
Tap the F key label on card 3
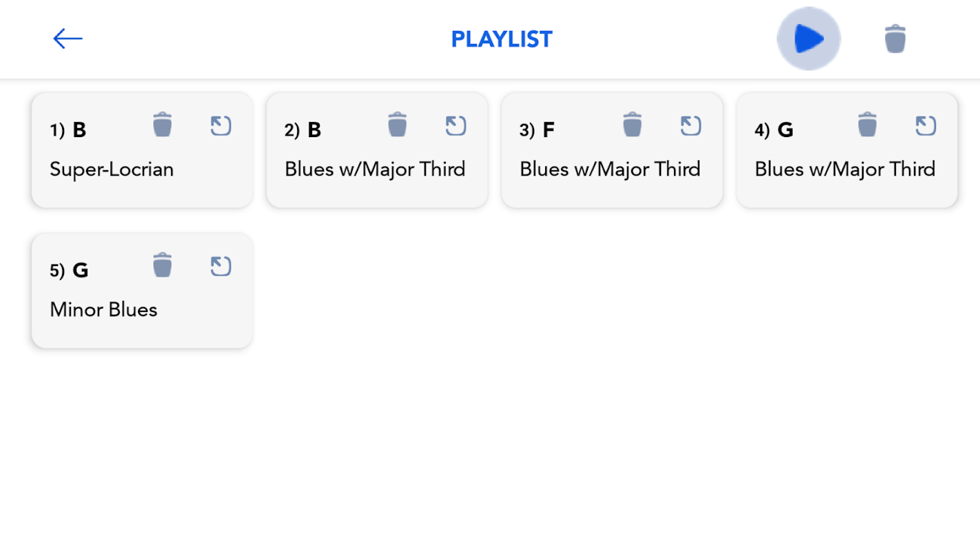[x=549, y=130]
